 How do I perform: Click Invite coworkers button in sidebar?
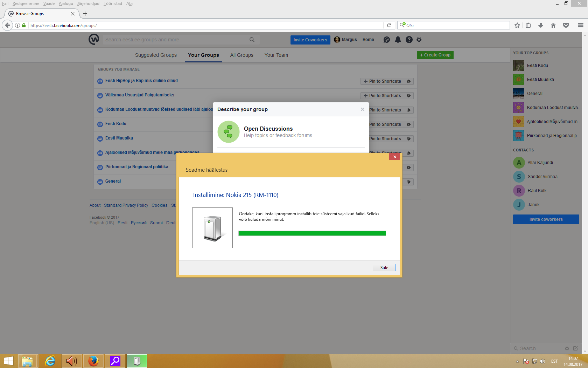pyautogui.click(x=546, y=219)
